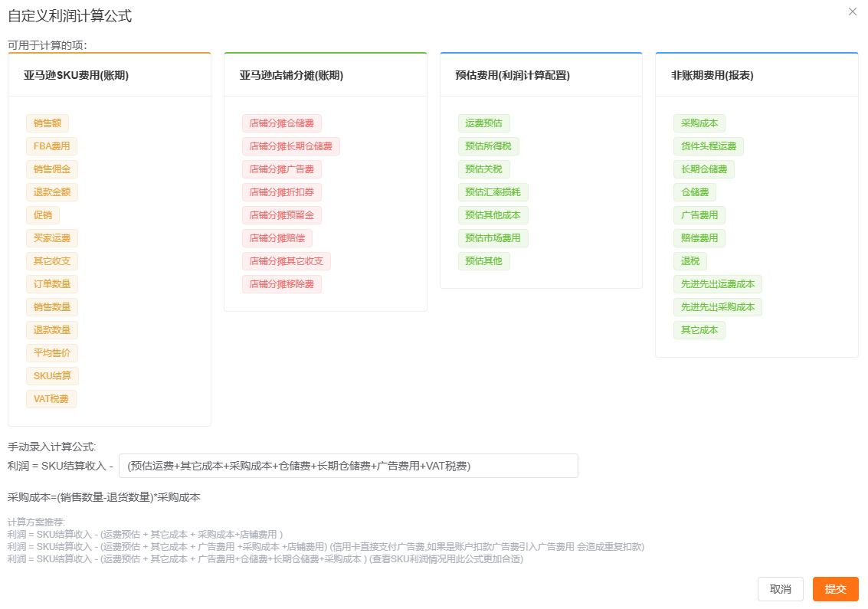Click the 提交 submit button
The image size is (868, 609).
point(835,589)
